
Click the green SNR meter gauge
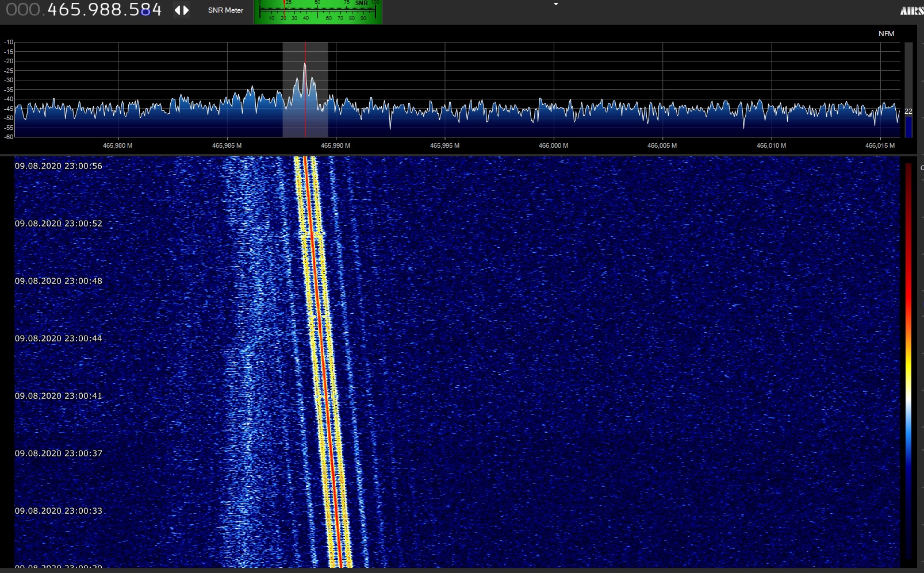318,11
